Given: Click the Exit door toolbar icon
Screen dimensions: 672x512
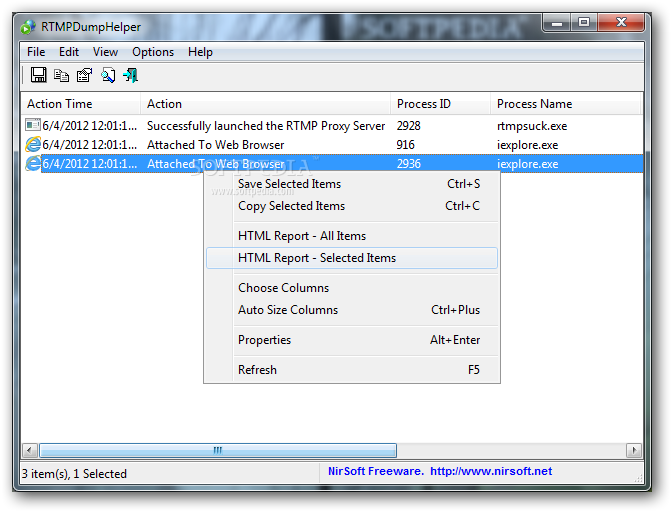Looking at the screenshot, I should (131, 75).
